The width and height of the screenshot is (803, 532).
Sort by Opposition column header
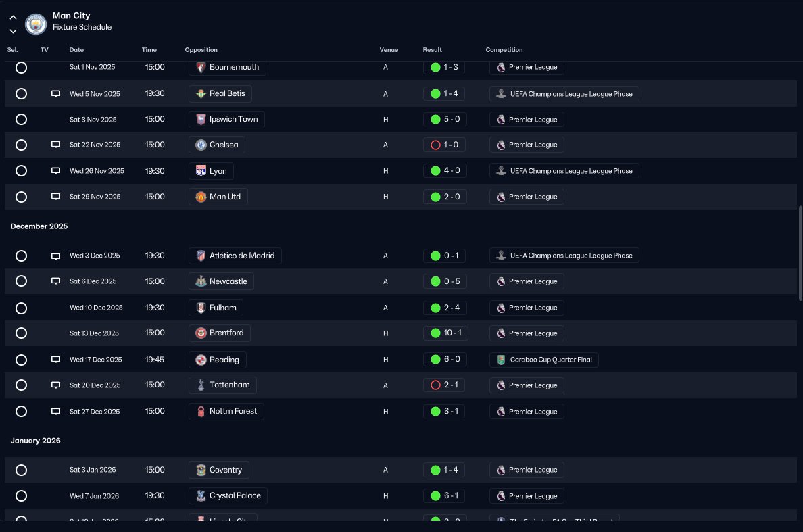201,49
